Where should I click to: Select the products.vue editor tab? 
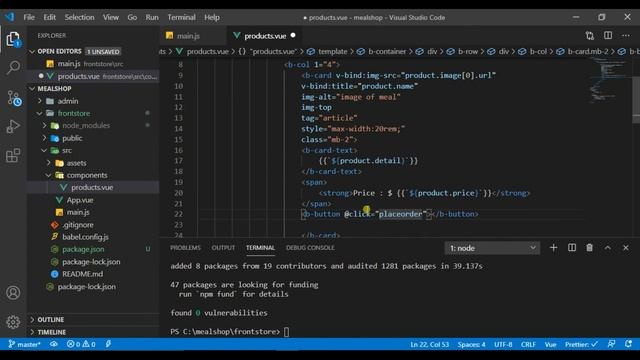click(265, 36)
